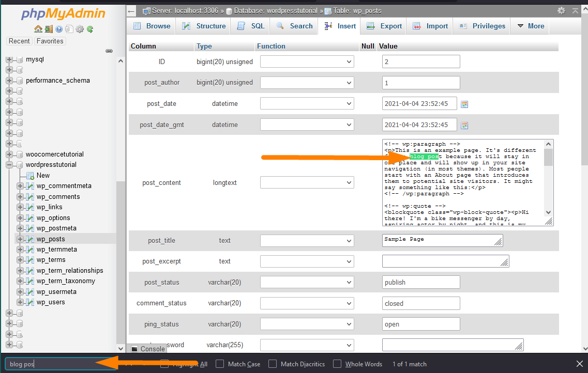Open the More tab menu
The height and width of the screenshot is (373, 588).
click(531, 26)
